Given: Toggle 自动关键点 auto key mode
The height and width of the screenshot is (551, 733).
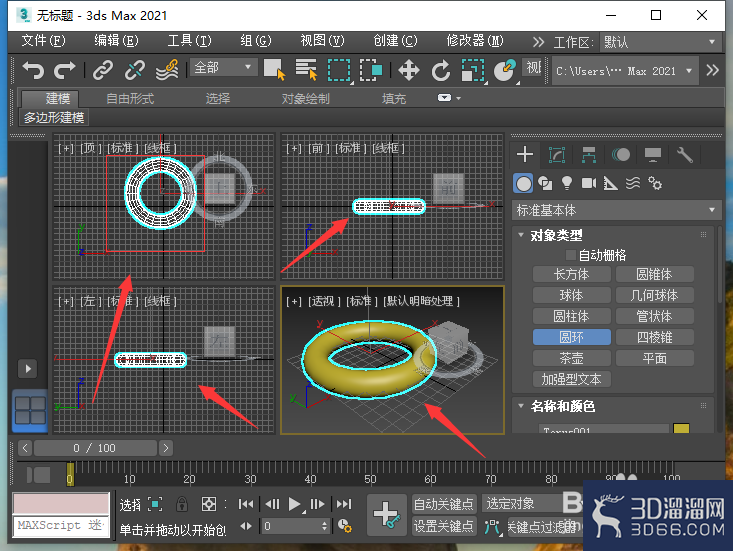Looking at the screenshot, I should (x=444, y=504).
